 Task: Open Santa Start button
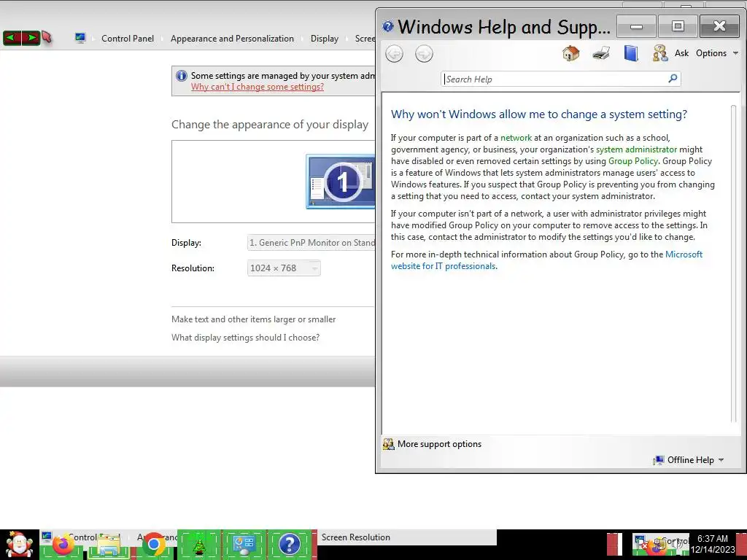point(19,545)
